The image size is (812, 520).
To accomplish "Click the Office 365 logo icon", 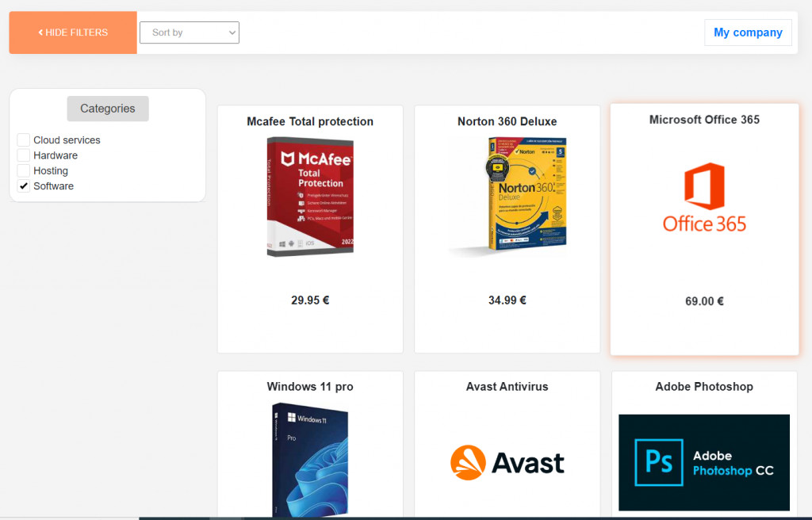I will click(704, 197).
